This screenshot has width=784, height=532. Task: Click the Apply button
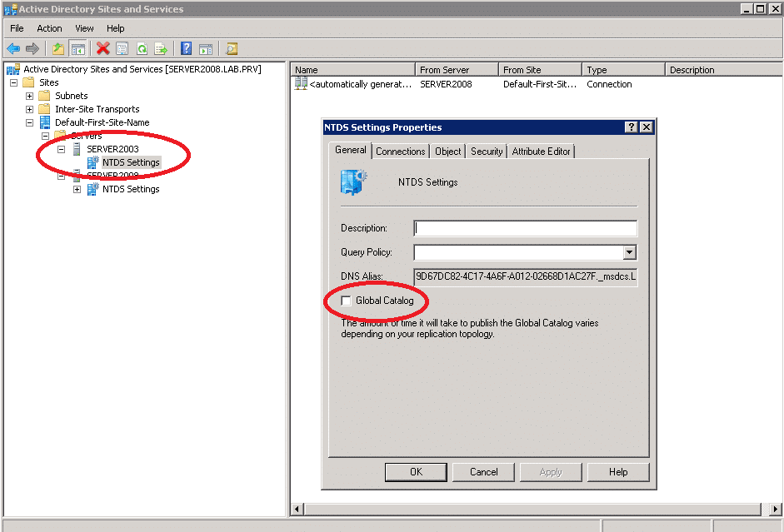pyautogui.click(x=551, y=472)
